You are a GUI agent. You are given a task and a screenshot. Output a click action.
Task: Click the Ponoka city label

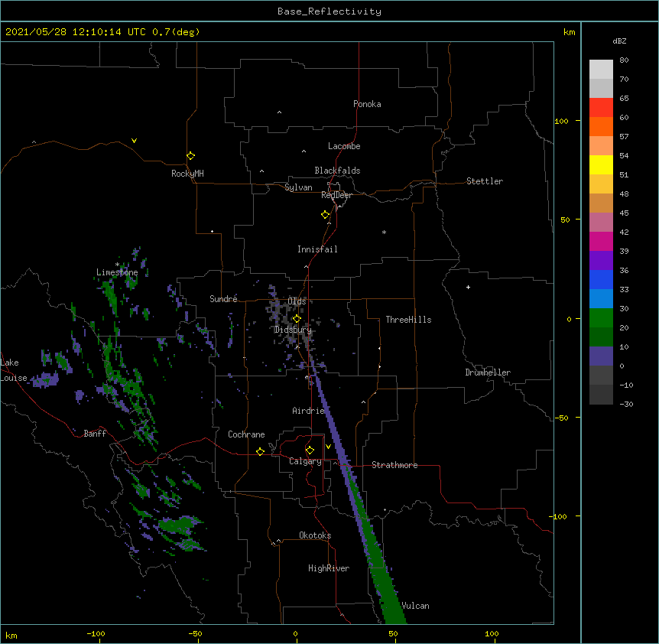[x=367, y=104]
